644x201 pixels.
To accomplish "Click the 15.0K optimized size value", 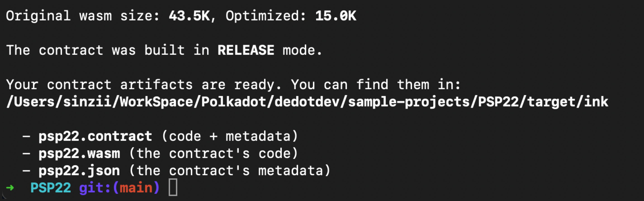I will point(336,16).
